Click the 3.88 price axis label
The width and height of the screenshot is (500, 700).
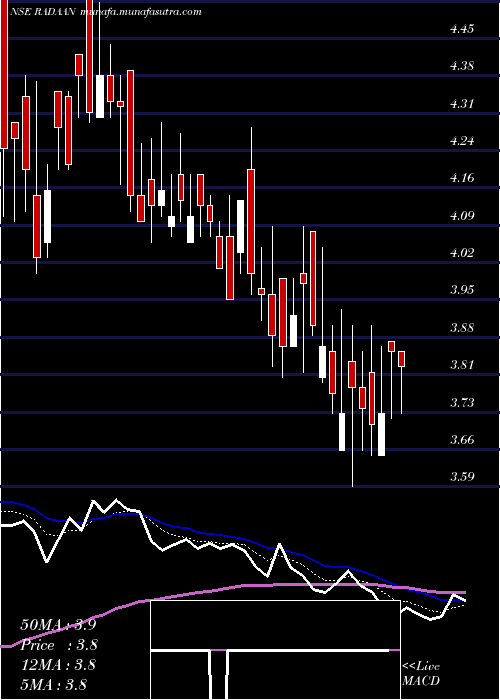point(462,328)
